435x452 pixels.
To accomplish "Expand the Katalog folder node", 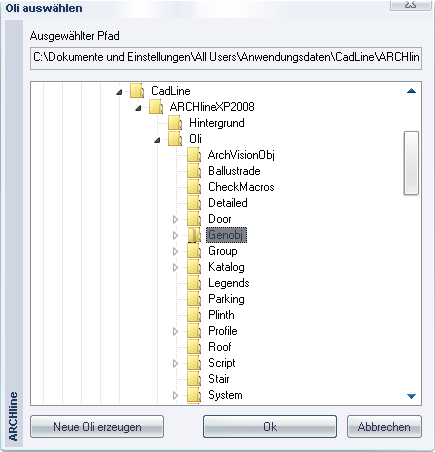I will pyautogui.click(x=175, y=267).
